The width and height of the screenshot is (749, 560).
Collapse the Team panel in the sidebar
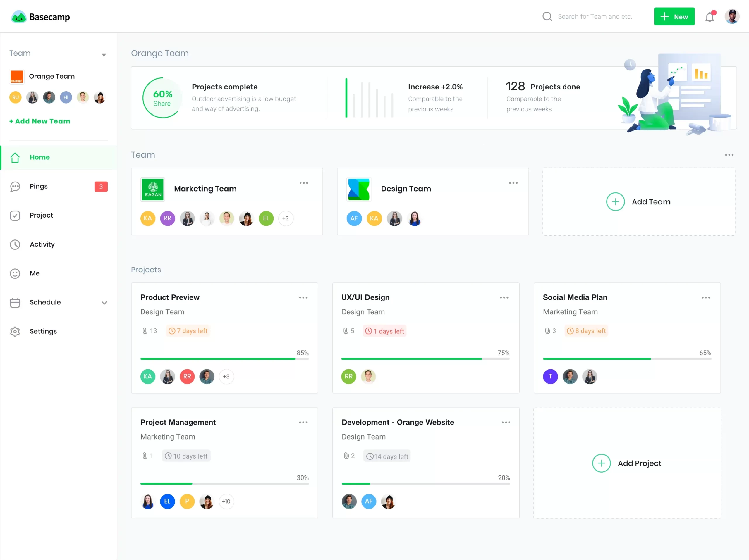(x=104, y=54)
